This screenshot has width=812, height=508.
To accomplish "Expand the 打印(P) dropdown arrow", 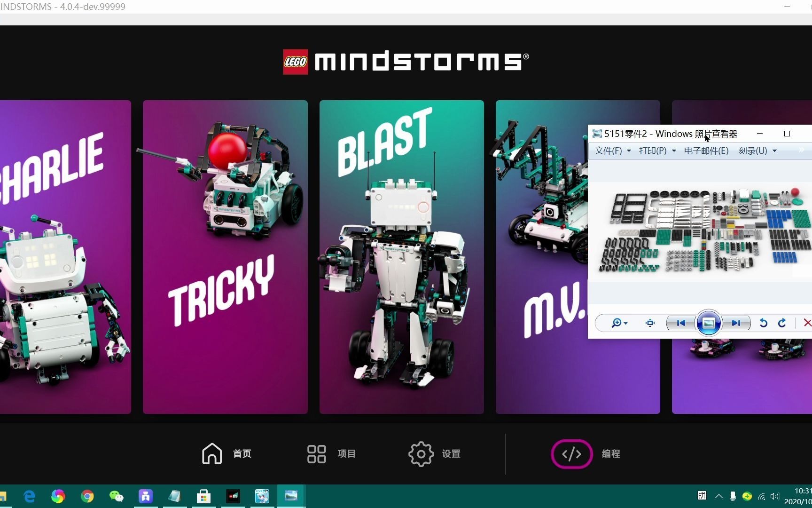I will coord(674,151).
